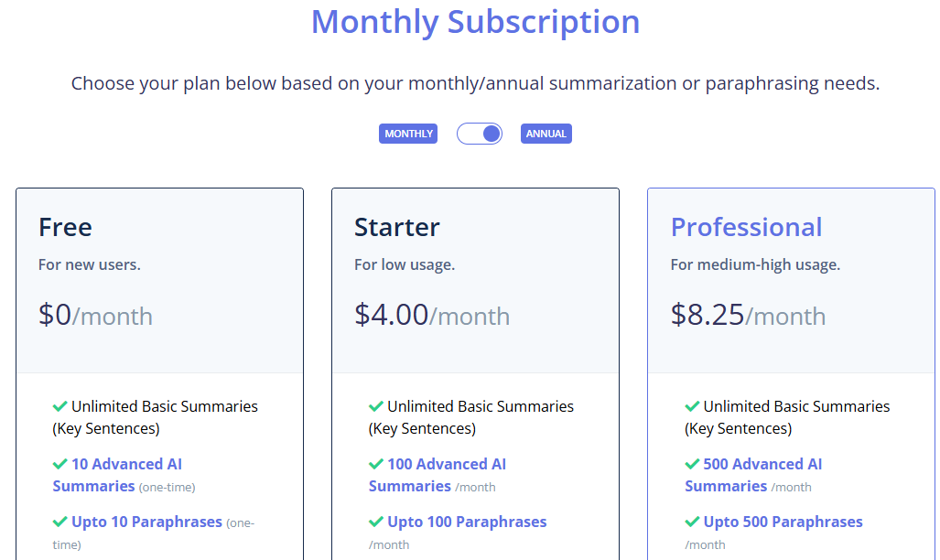Click checkmark beside Upto 100 Paraphrases
Image resolution: width=940 pixels, height=560 pixels.
coord(376,522)
